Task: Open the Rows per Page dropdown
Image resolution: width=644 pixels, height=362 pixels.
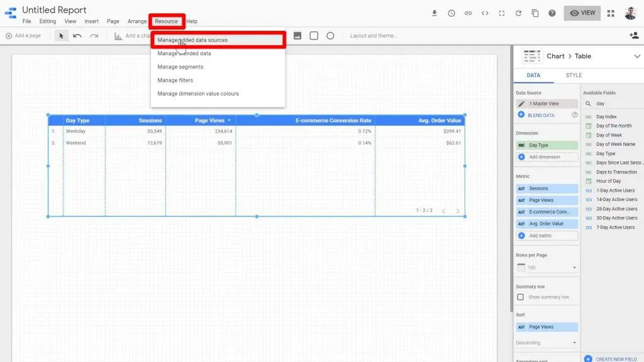Action: click(x=547, y=267)
